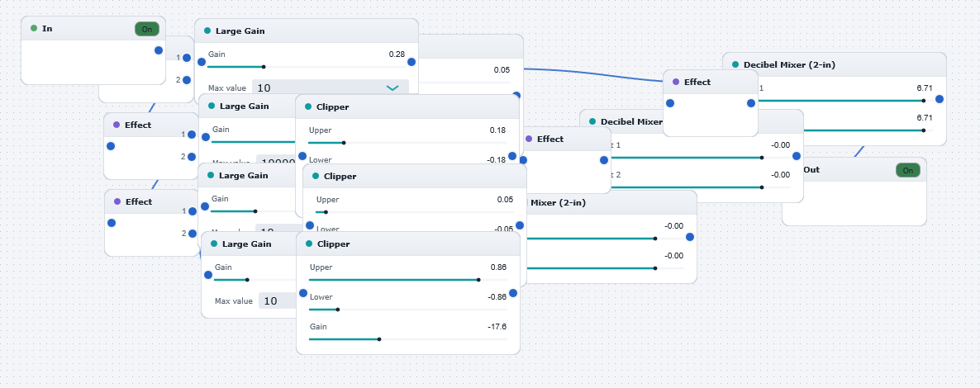Select the top-right Decibel Mixer (2-in) title bar
This screenshot has width=980, height=388.
(x=835, y=64)
